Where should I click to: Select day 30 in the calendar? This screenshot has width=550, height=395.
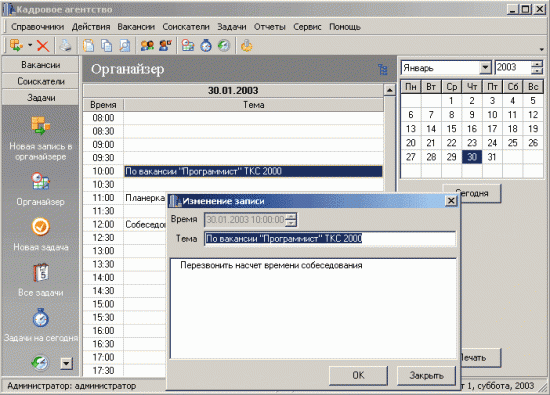pos(472,157)
